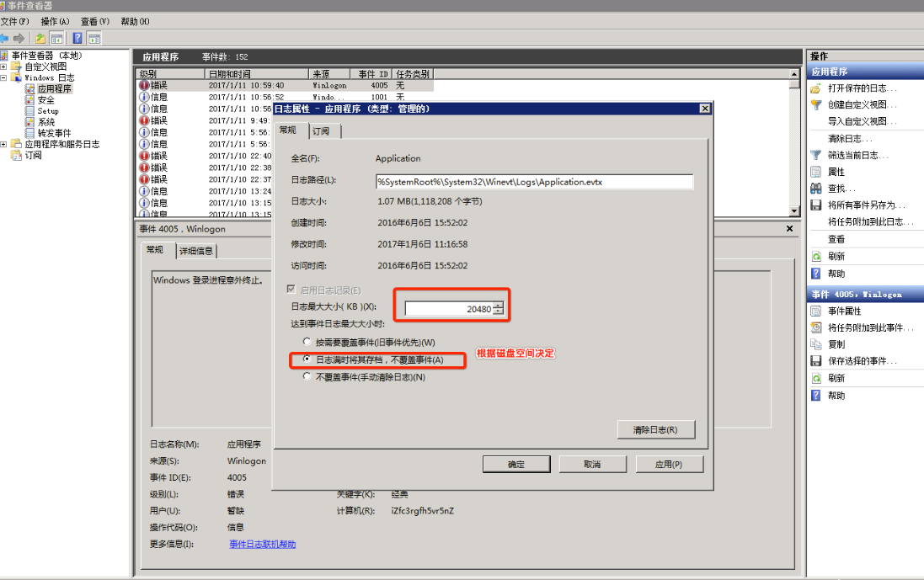
Task: Choose archive log when full radio option
Action: (x=308, y=359)
